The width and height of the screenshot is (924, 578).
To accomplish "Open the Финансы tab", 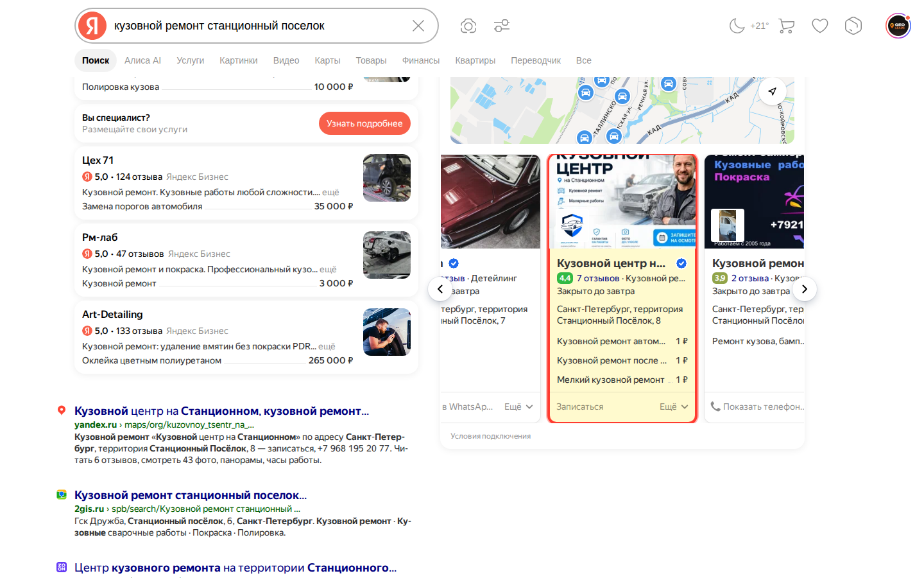I will click(x=421, y=60).
